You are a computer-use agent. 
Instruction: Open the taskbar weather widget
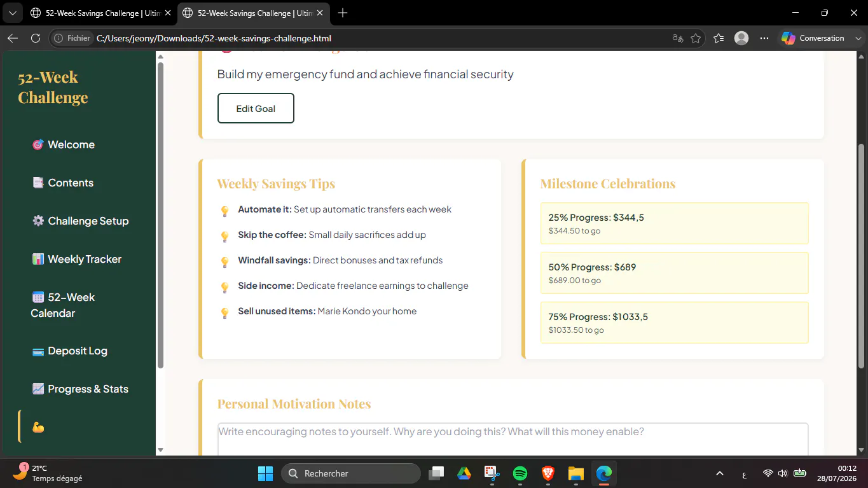coord(48,473)
